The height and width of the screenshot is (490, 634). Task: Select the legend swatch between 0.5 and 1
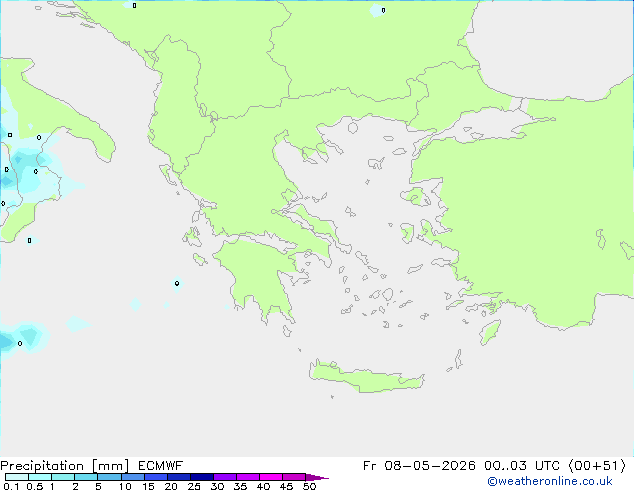click(40, 477)
